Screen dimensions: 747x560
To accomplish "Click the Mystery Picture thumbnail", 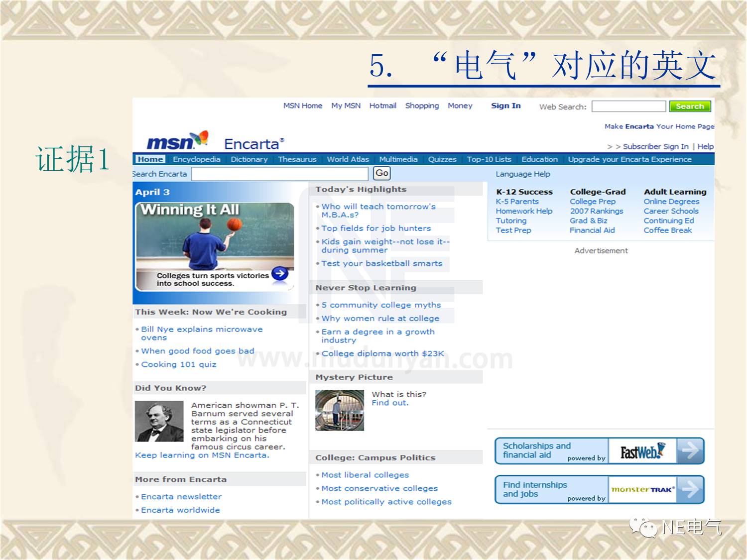I will coord(340,410).
